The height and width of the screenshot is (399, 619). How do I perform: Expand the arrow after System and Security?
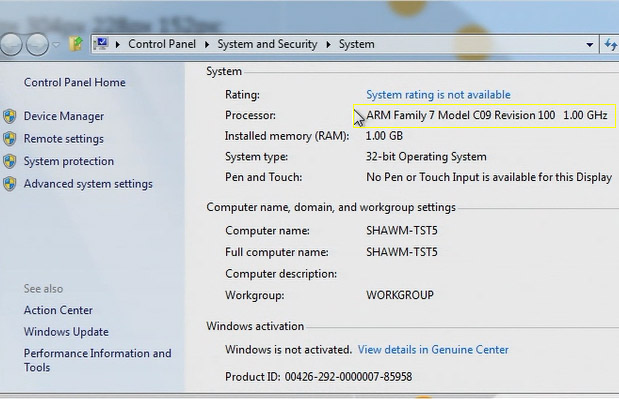(328, 45)
